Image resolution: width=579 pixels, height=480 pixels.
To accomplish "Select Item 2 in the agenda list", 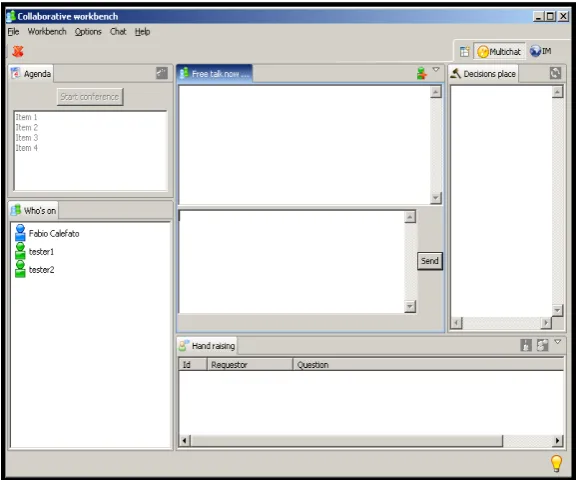I will 27,127.
